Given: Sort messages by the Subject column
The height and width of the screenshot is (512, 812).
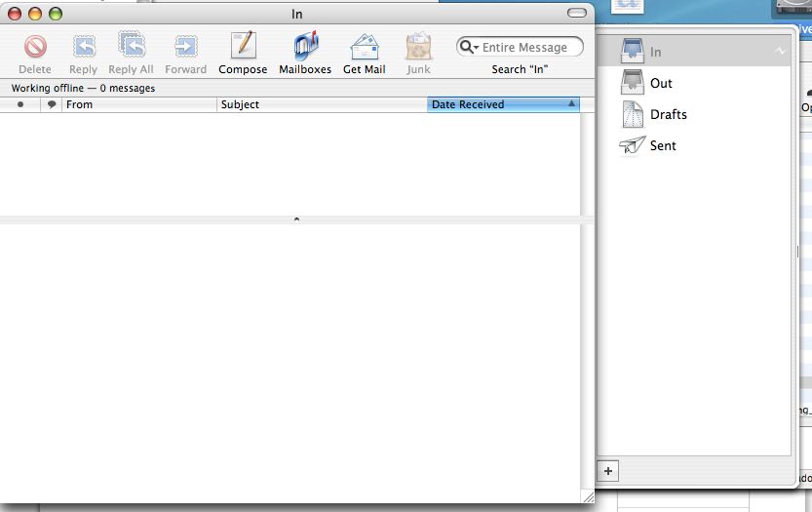Looking at the screenshot, I should pos(322,104).
